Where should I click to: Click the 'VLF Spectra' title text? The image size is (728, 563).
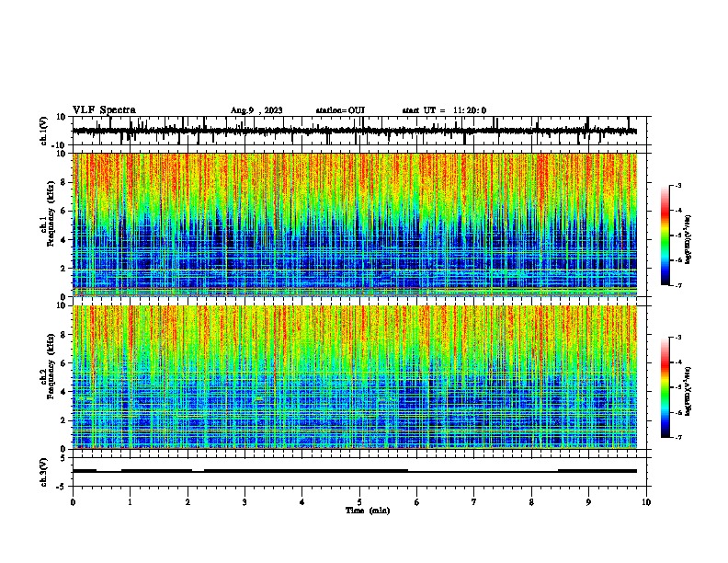104,109
